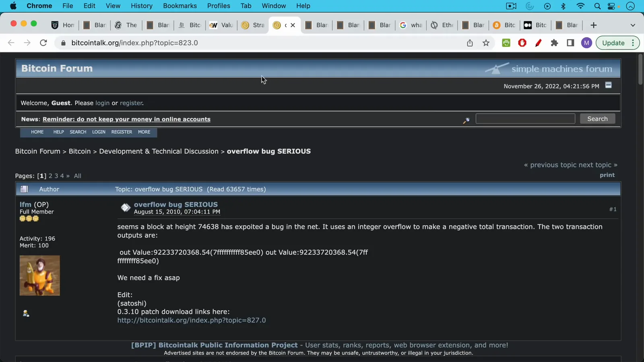This screenshot has width=644, height=362.
Task: Show All pages of the topic
Action: [x=77, y=176]
